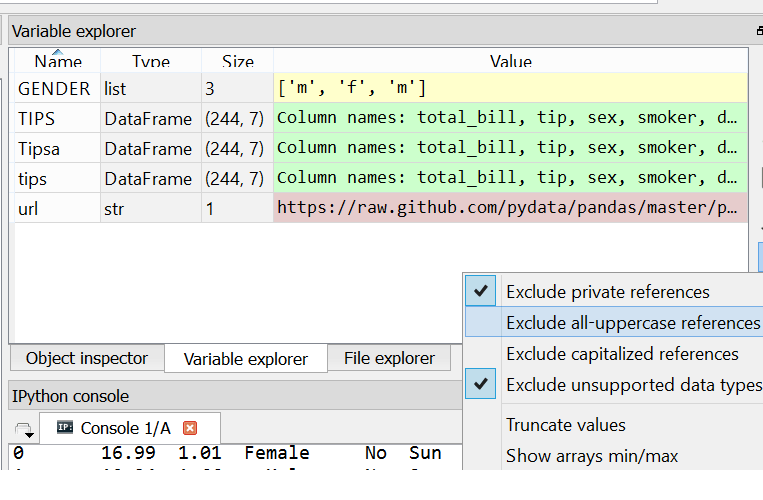Open the TIPS DataFrame column names value
This screenshot has width=763, height=500.
coord(510,118)
